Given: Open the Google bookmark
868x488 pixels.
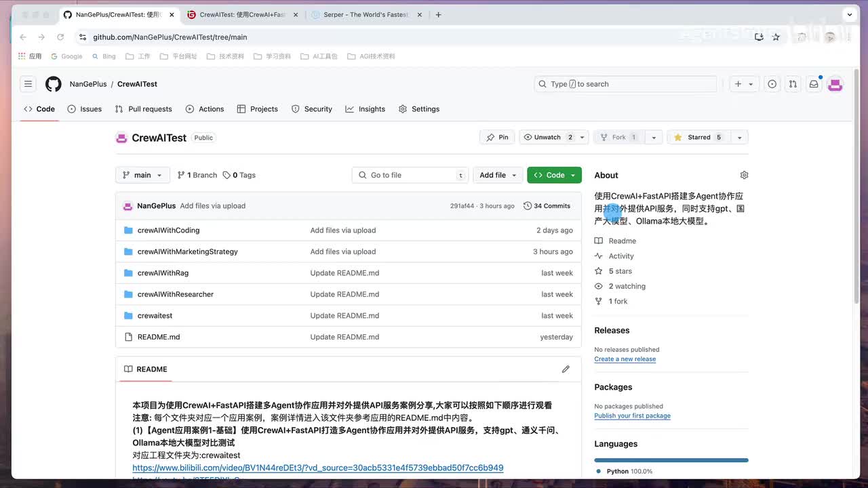Looking at the screenshot, I should click(x=66, y=56).
